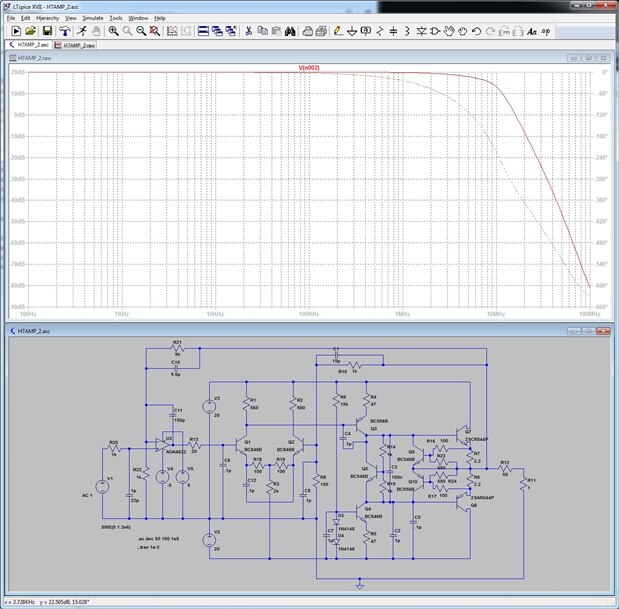The image size is (619, 609).
Task: Click the Save diskette icon
Action: 46,31
